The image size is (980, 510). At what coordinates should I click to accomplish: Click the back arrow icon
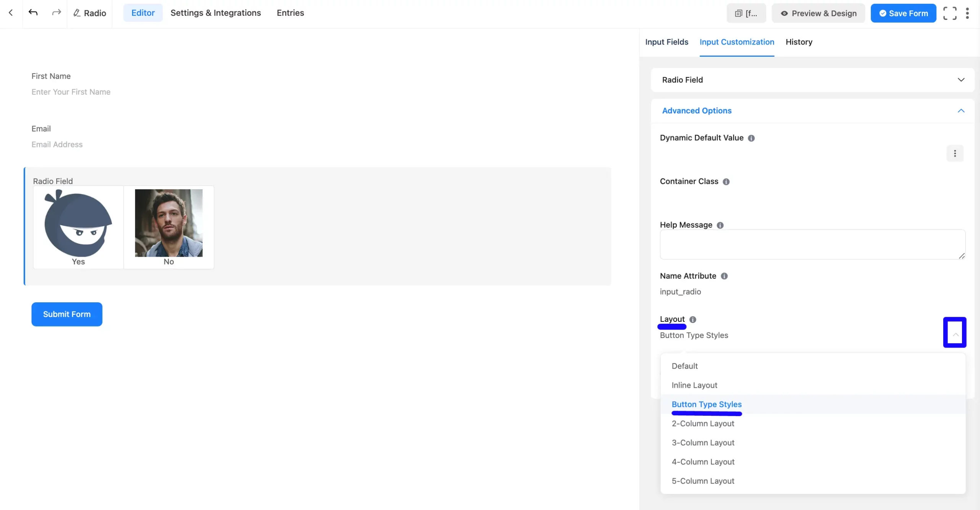tap(11, 13)
